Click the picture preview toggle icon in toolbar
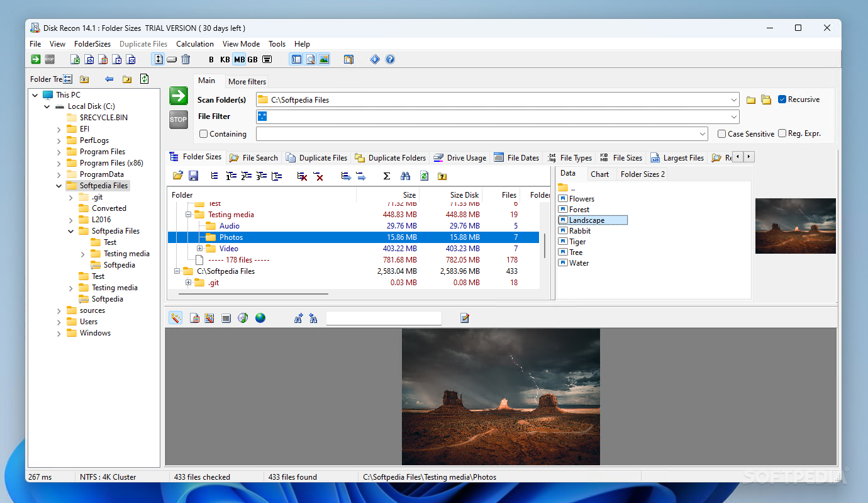Image resolution: width=868 pixels, height=503 pixels. tap(324, 59)
